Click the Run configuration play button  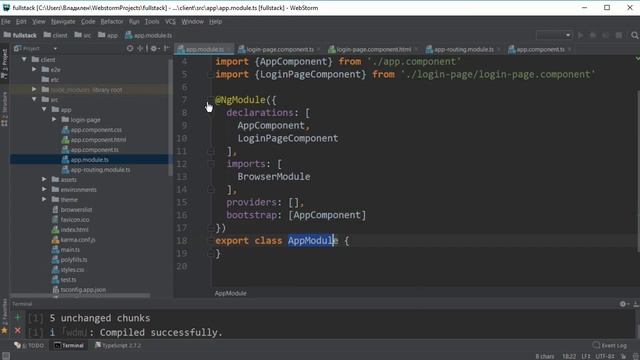(580, 36)
